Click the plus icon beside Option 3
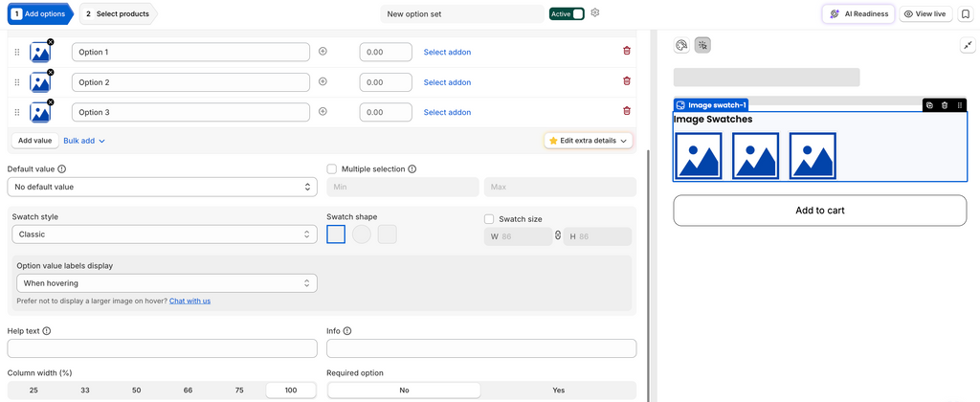This screenshot has height=402, width=980. pyautogui.click(x=323, y=111)
